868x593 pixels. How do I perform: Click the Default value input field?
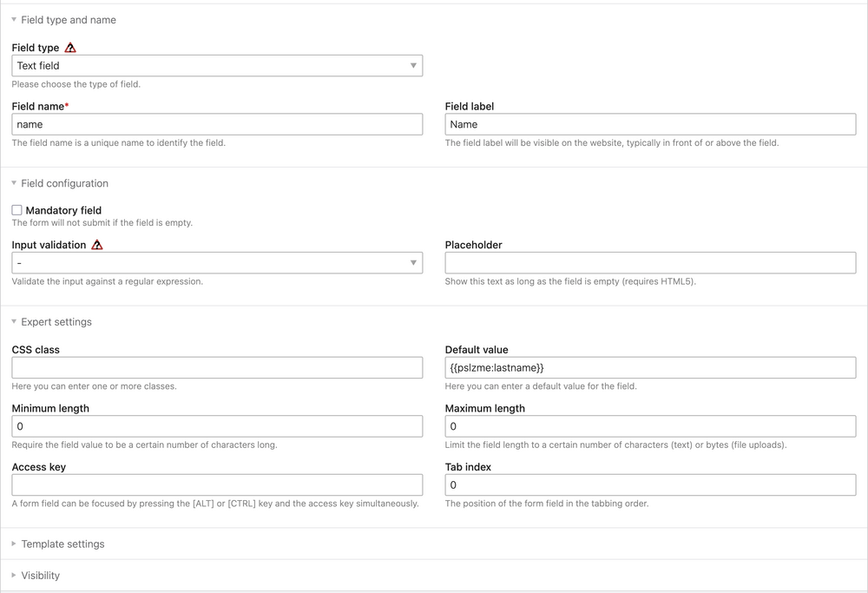pyautogui.click(x=650, y=367)
